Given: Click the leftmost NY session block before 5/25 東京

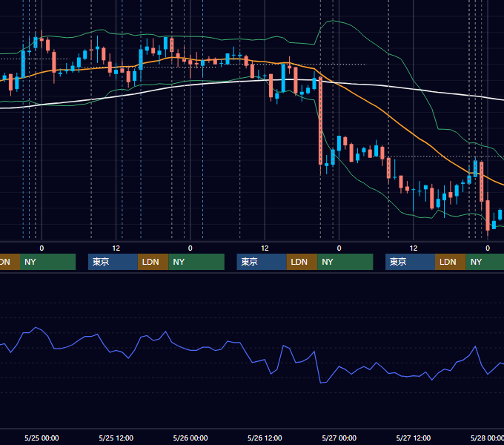Looking at the screenshot, I should pyautogui.click(x=47, y=262).
